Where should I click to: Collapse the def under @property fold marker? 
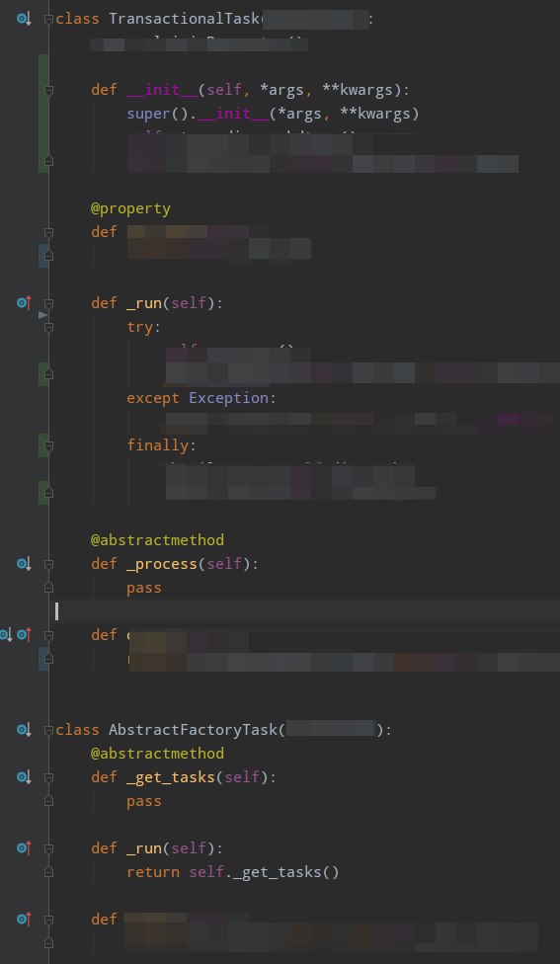pos(48,232)
